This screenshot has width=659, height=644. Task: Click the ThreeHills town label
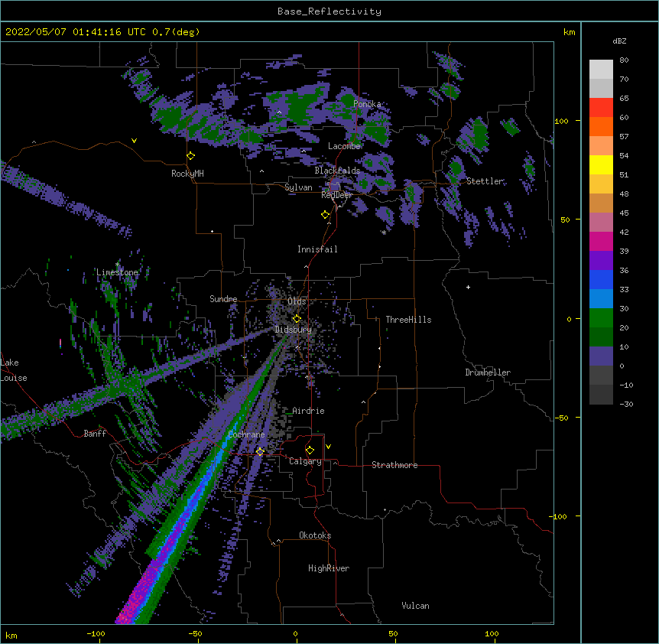(x=408, y=320)
